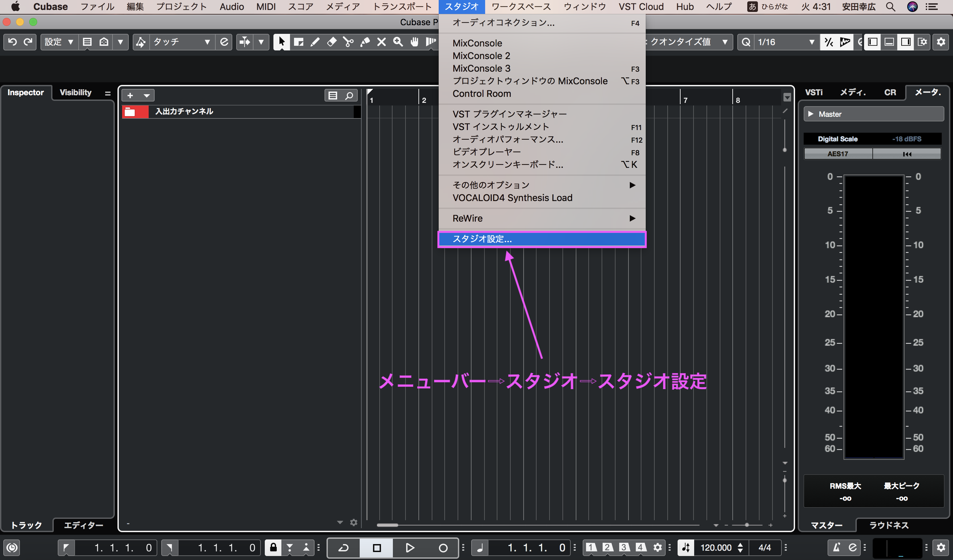The width and height of the screenshot is (953, 560).
Task: Click the Undo arrow icon
Action: tap(12, 42)
